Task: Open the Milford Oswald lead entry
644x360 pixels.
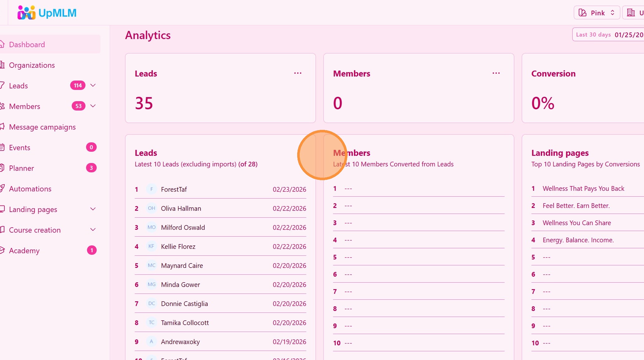Action: [183, 228]
